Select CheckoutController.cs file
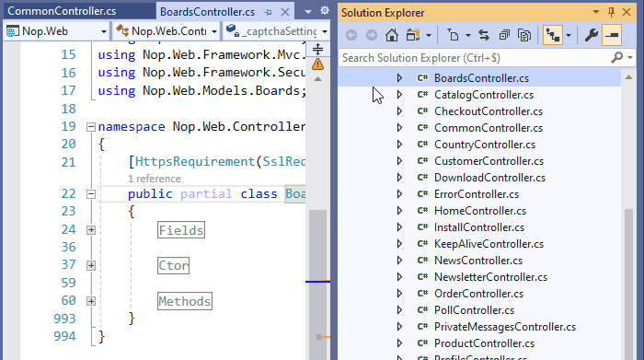644x360 pixels. pyautogui.click(x=489, y=111)
